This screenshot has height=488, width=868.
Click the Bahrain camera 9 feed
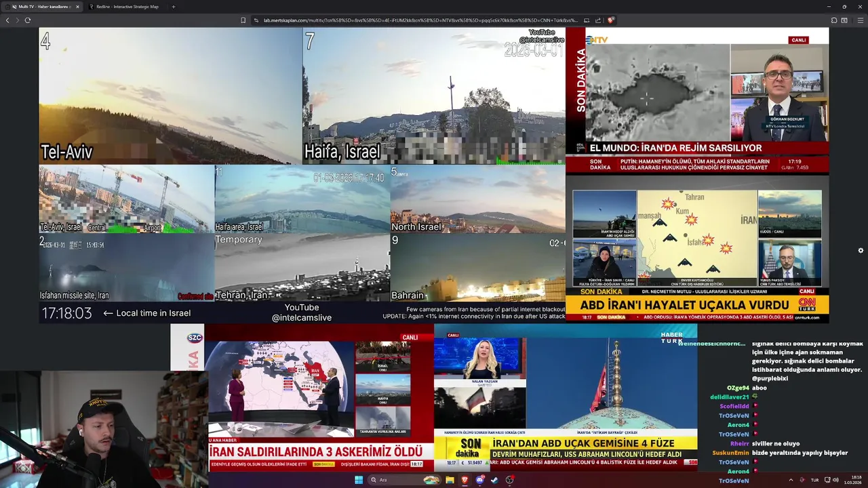click(x=478, y=268)
